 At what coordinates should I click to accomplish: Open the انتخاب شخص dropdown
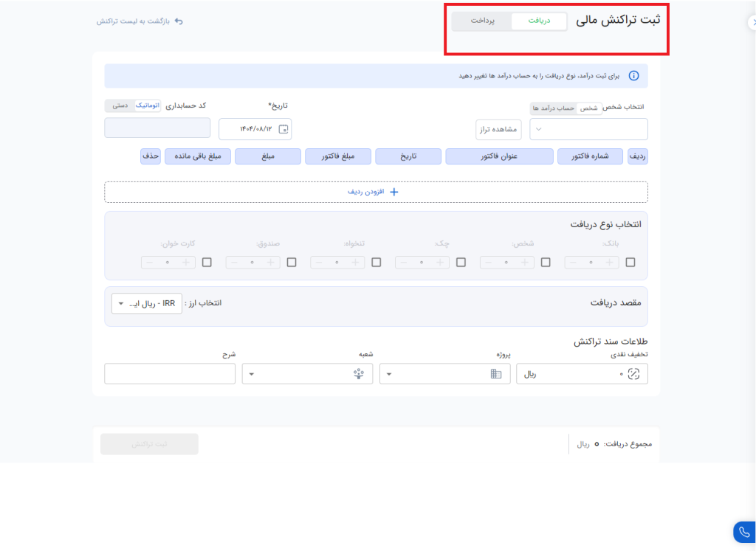[588, 129]
